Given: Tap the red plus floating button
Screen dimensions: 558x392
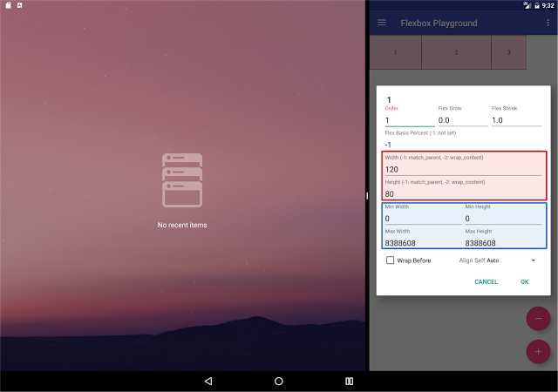Looking at the screenshot, I should [x=538, y=352].
